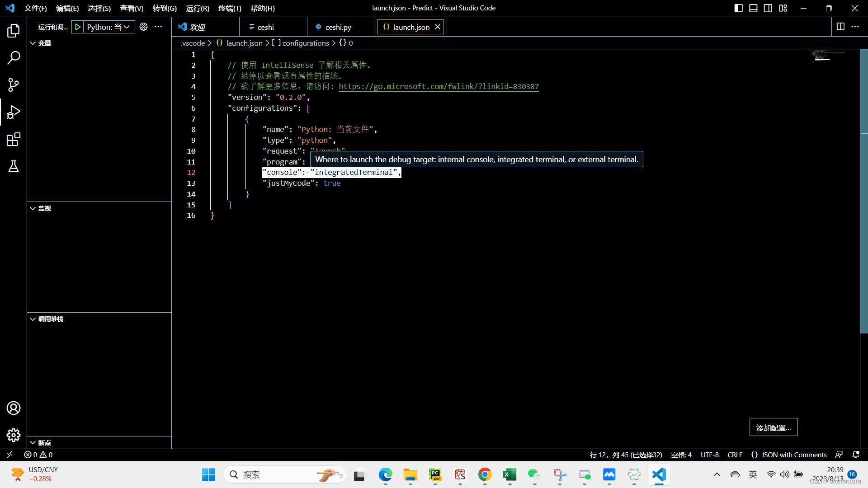Viewport: 868px width, 488px height.
Task: Toggle secondary side bar layout icon
Action: tap(768, 8)
